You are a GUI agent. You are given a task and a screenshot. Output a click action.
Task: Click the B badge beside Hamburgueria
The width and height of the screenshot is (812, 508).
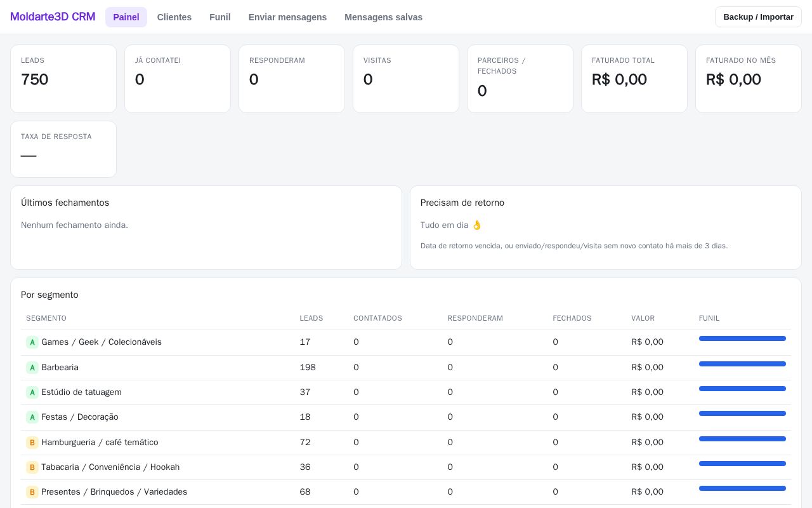point(32,443)
